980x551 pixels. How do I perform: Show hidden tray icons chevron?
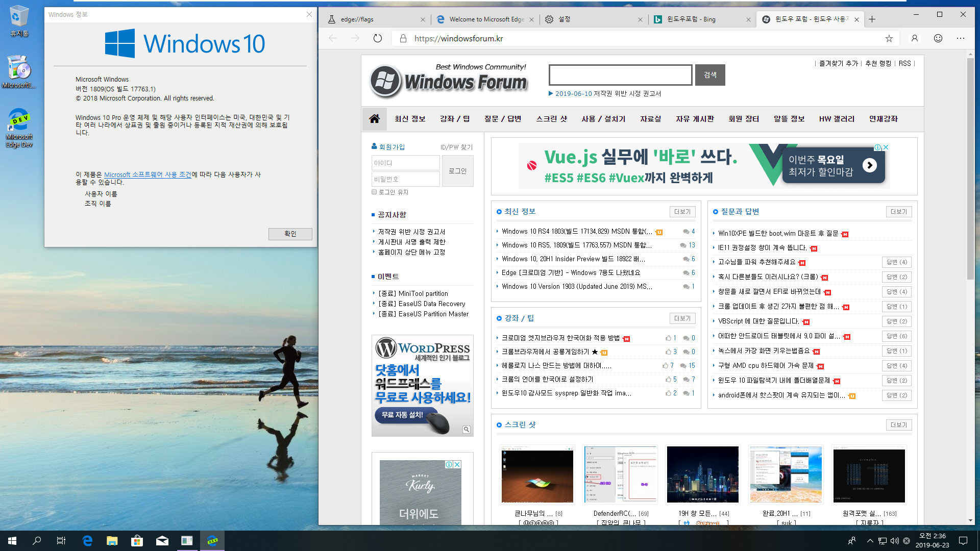870,541
